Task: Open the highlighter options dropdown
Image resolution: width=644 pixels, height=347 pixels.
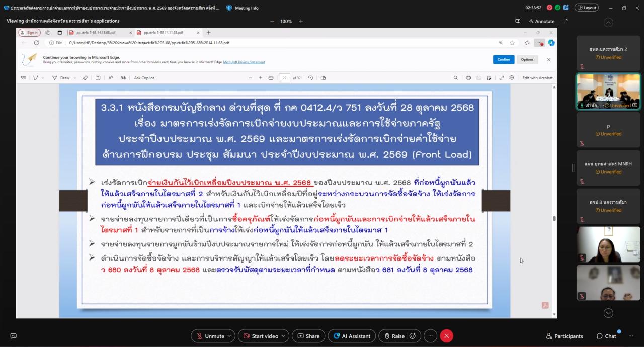Action: pyautogui.click(x=43, y=78)
